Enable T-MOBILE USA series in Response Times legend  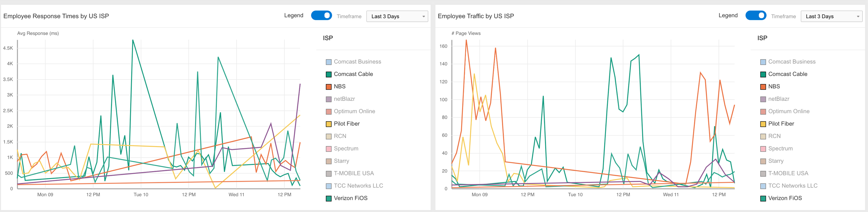point(354,173)
